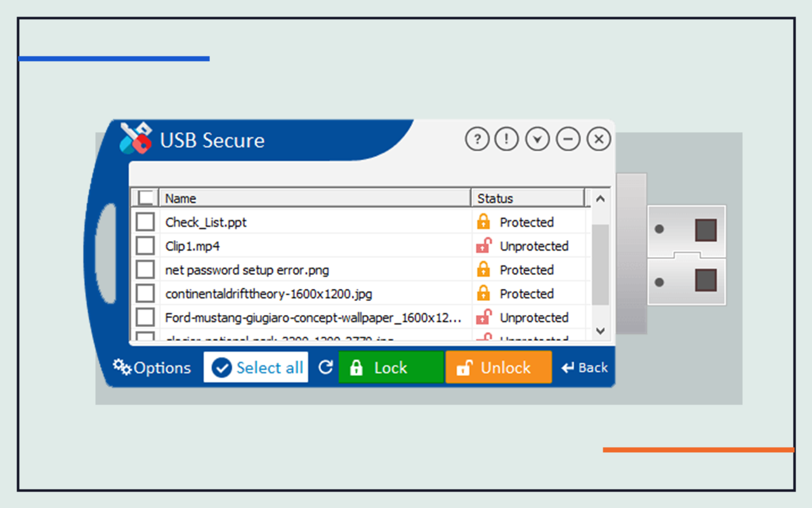
Task: Click the Protected status text for Check_List.ppt
Action: click(x=527, y=222)
